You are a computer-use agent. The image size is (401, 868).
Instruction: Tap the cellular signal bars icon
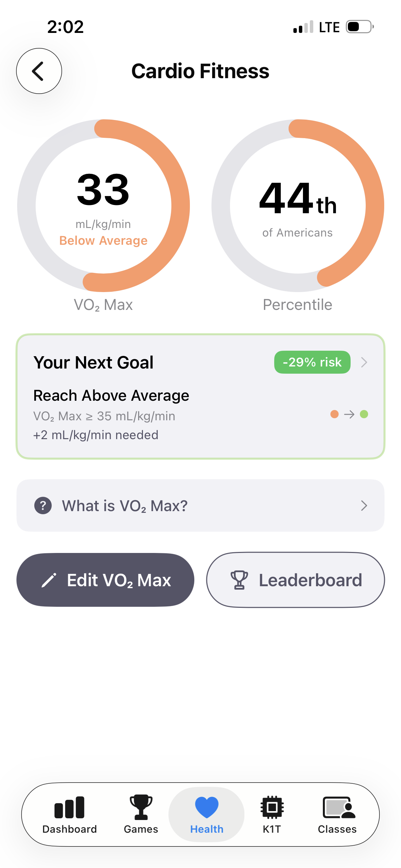(303, 27)
